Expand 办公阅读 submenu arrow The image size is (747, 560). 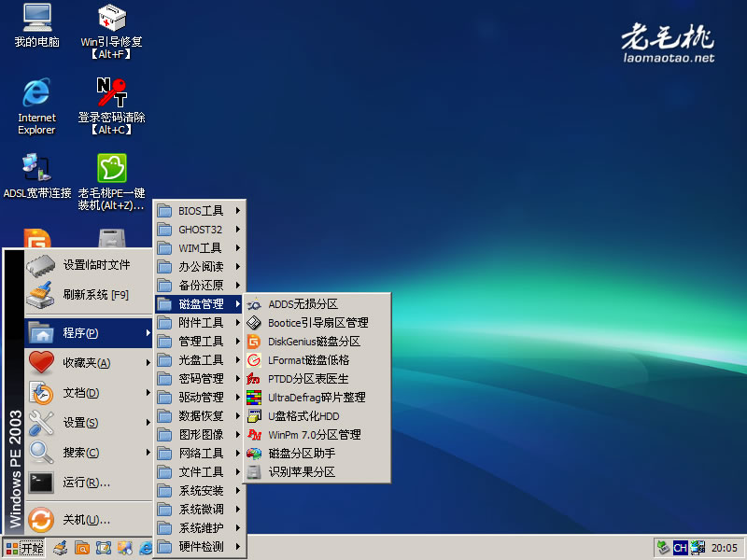tap(238, 267)
